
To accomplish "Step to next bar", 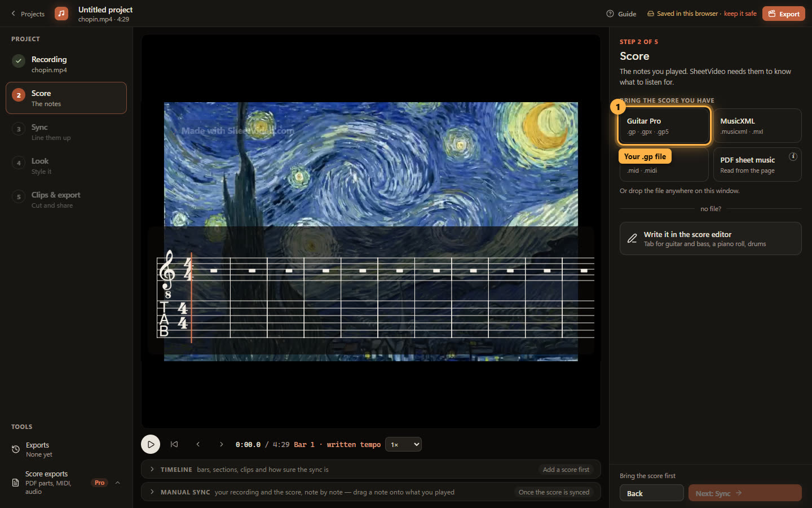I will tap(221, 444).
